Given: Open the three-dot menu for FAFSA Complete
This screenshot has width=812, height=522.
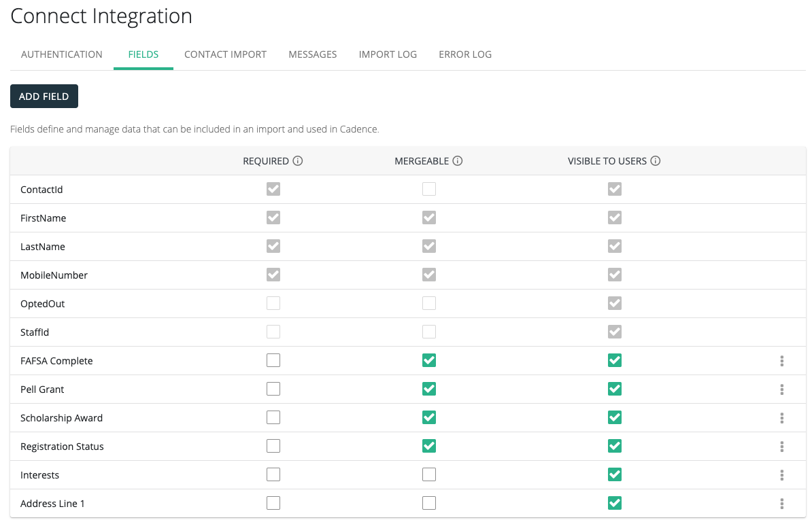Looking at the screenshot, I should coord(782,361).
